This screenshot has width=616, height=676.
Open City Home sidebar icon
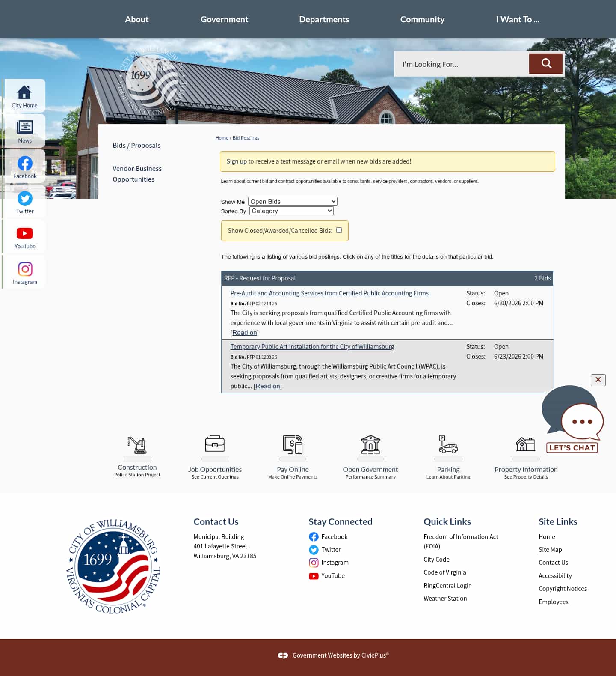click(24, 96)
